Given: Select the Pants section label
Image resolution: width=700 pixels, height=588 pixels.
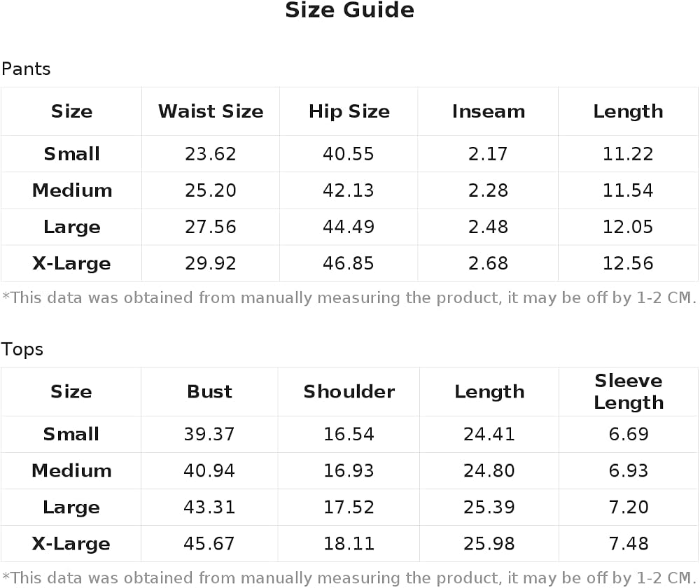Looking at the screenshot, I should click(26, 69).
